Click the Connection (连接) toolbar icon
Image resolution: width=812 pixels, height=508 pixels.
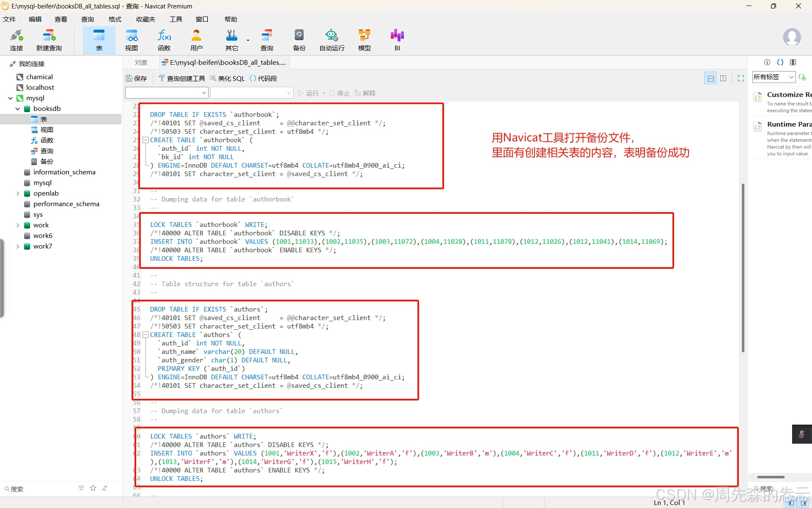point(16,40)
